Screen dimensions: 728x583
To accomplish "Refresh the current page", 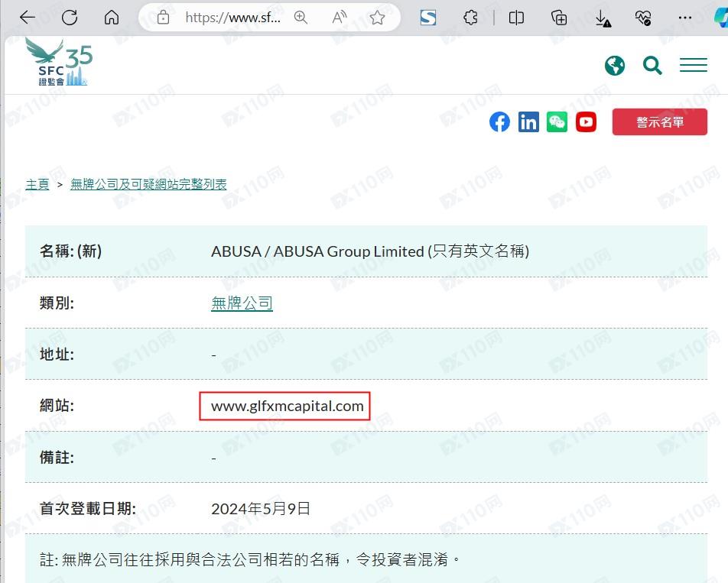I will pos(70,18).
